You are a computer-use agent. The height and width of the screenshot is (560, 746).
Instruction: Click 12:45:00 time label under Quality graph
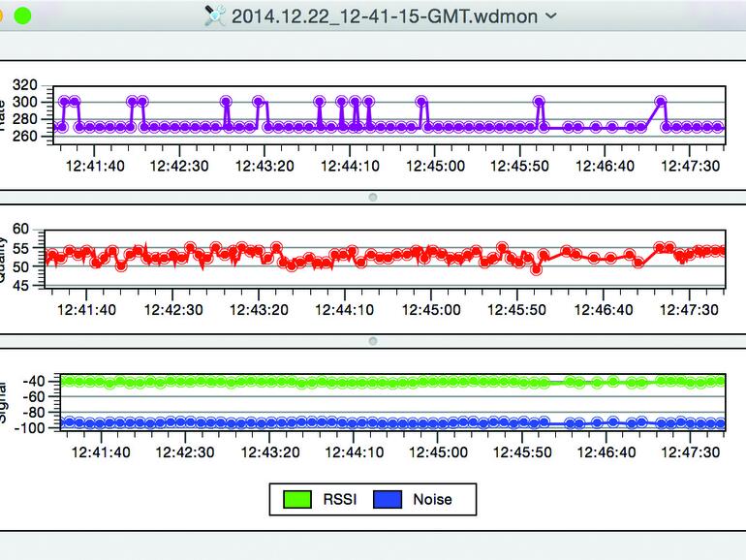pos(431,310)
